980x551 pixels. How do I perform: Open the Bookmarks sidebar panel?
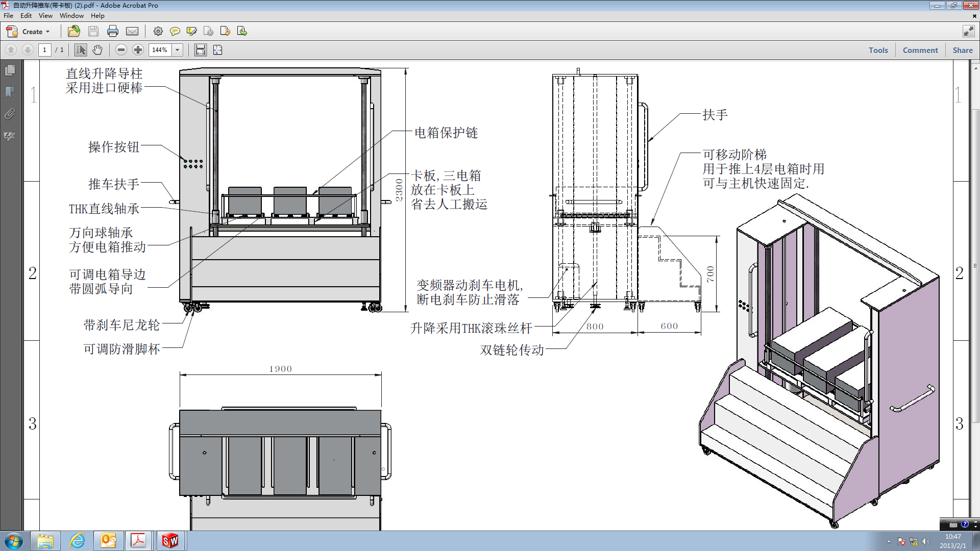point(9,93)
